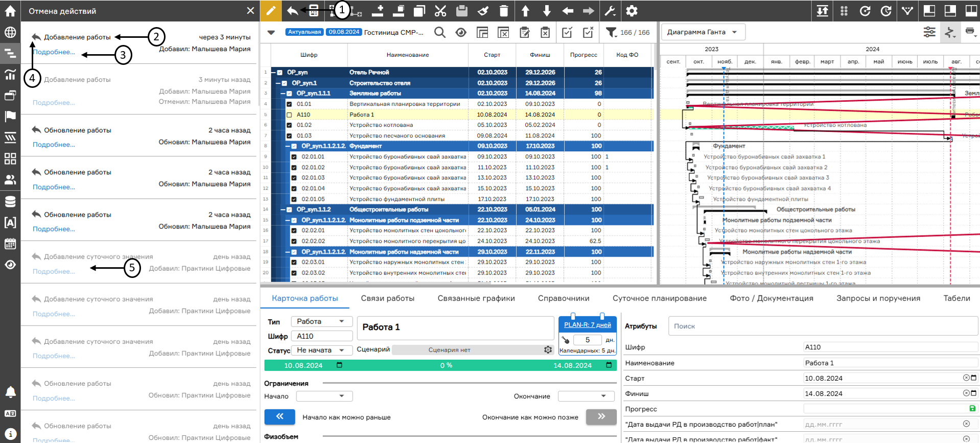Viewport: 980px width, 443px height.
Task: Open the Gantt sliders settings icon
Action: pyautogui.click(x=929, y=32)
